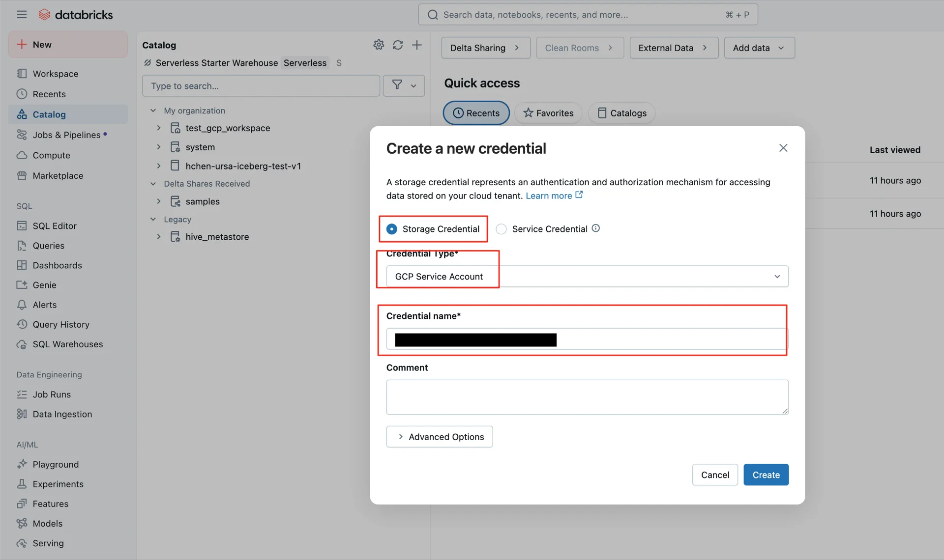The width and height of the screenshot is (944, 560).
Task: Click the Dashboards sidebar icon
Action: tap(22, 265)
